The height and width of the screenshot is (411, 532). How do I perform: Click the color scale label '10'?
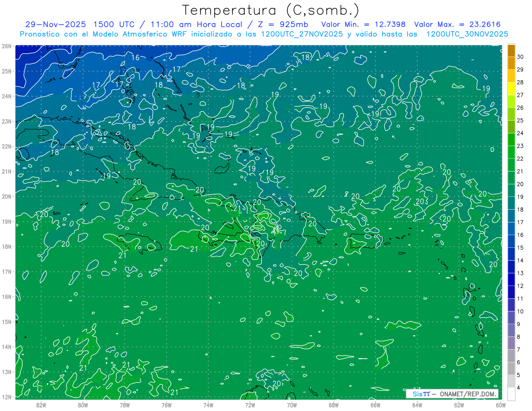[520, 311]
